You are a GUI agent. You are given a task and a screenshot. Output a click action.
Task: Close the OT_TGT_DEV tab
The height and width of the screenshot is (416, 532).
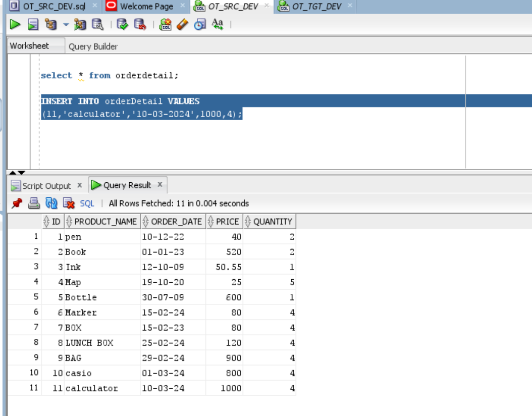350,6
